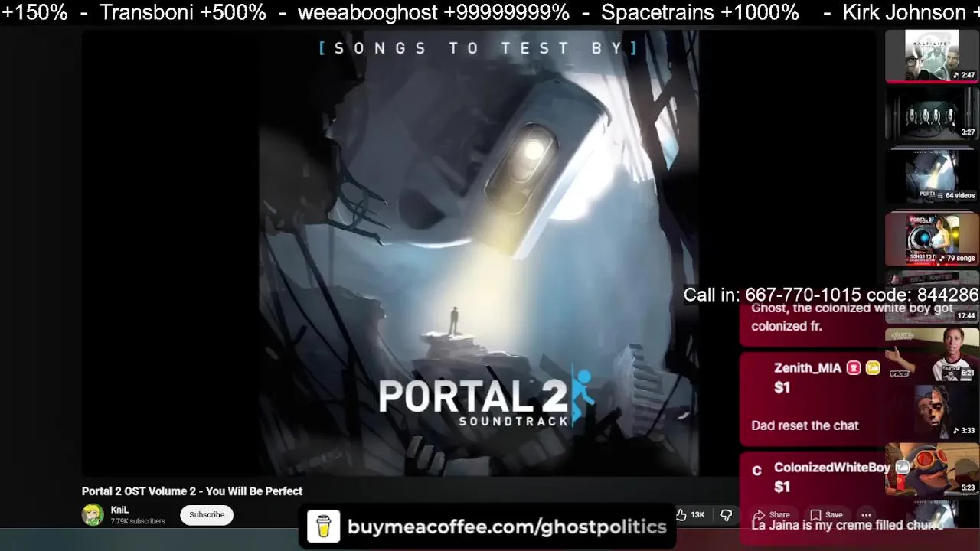Click the C avatar of ColonizedWhiteBoy
This screenshot has width=980, height=551.
pos(756,470)
